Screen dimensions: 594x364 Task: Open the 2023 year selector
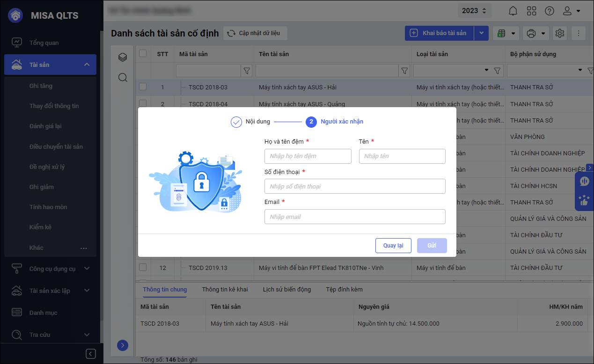475,11
